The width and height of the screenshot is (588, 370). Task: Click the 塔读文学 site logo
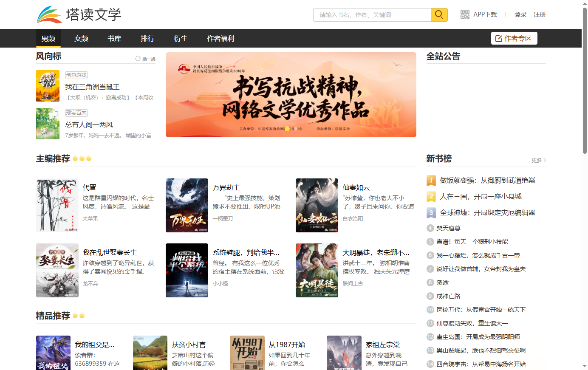point(79,14)
